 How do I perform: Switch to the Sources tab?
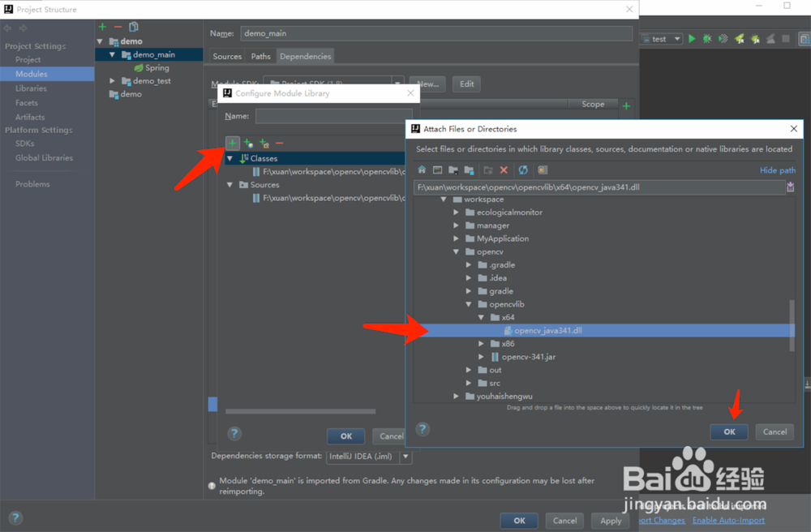227,56
